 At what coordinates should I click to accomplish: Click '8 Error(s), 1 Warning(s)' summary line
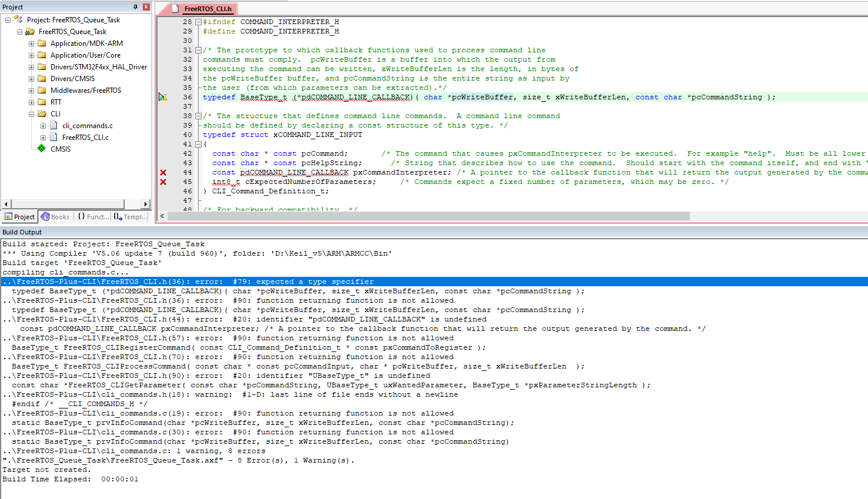(179, 460)
